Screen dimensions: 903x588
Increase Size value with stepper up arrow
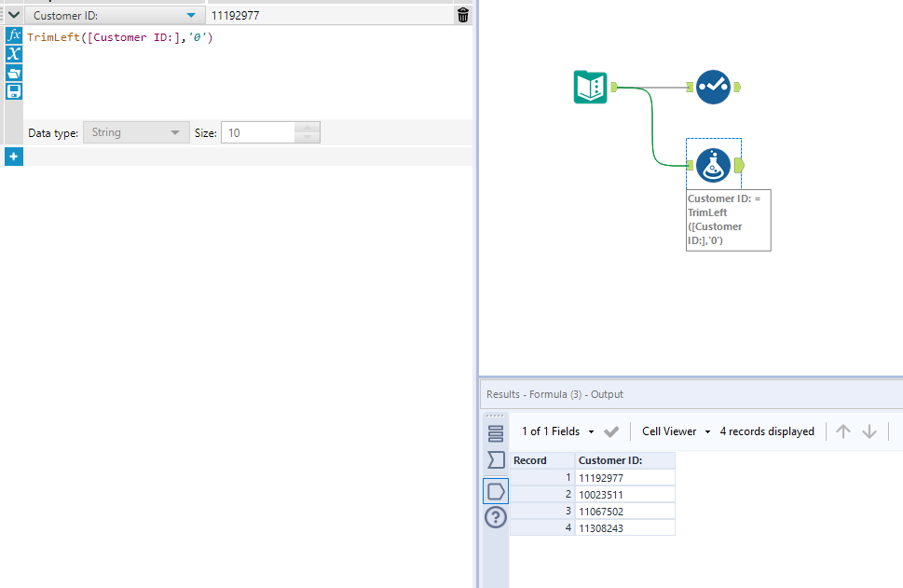[x=308, y=128]
